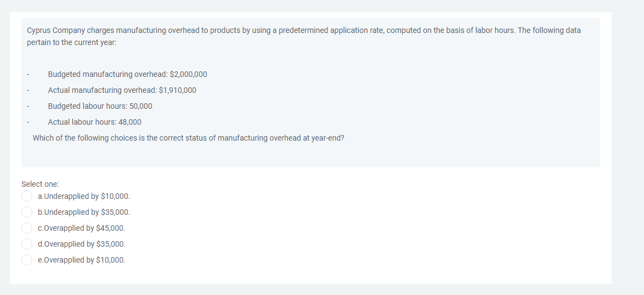Click the Actual labour hours 48,000 line
This screenshot has width=644, height=295.
[94, 122]
